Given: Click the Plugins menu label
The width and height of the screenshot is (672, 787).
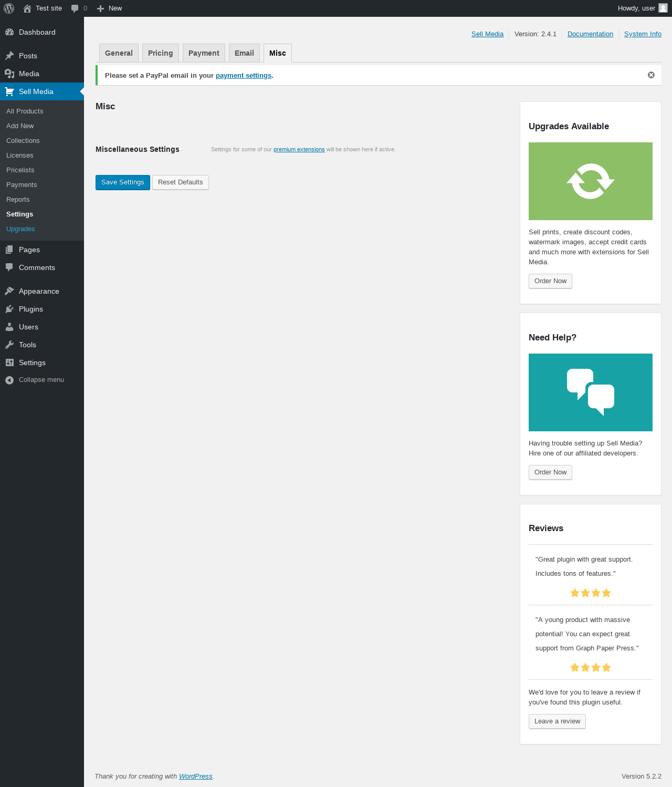Looking at the screenshot, I should point(31,309).
